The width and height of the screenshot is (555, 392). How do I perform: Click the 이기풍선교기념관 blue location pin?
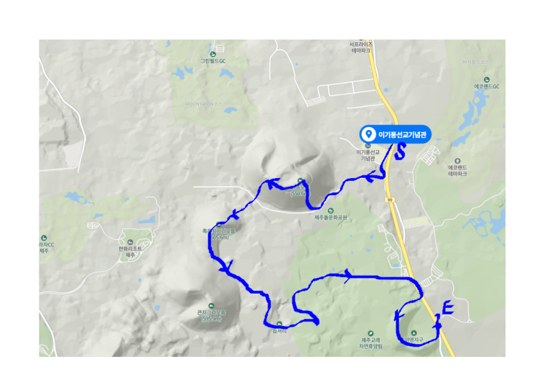tap(368, 134)
